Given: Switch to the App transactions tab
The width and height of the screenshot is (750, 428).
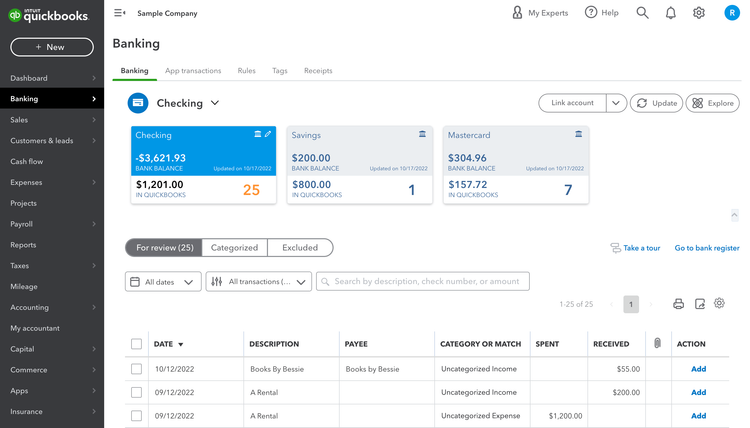Looking at the screenshot, I should (193, 71).
